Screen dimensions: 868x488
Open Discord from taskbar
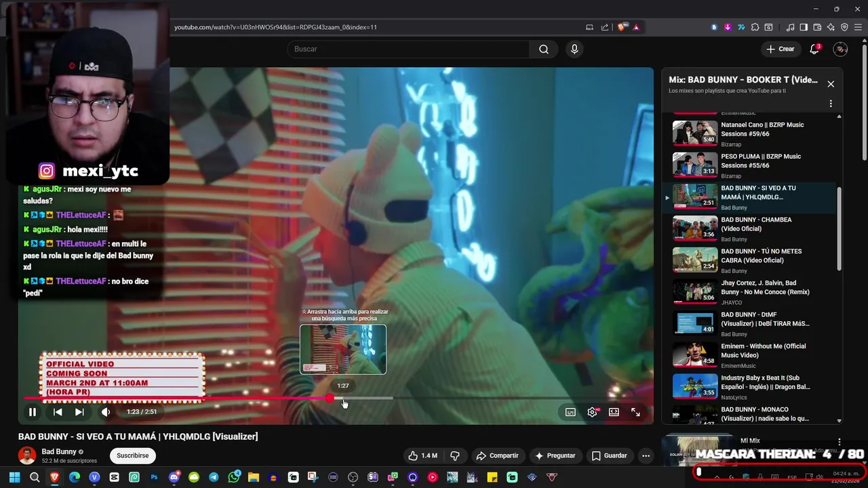[174, 477]
